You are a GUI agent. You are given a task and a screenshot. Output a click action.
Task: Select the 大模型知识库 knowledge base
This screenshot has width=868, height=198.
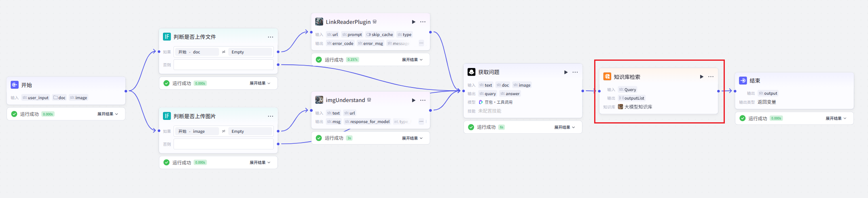638,107
